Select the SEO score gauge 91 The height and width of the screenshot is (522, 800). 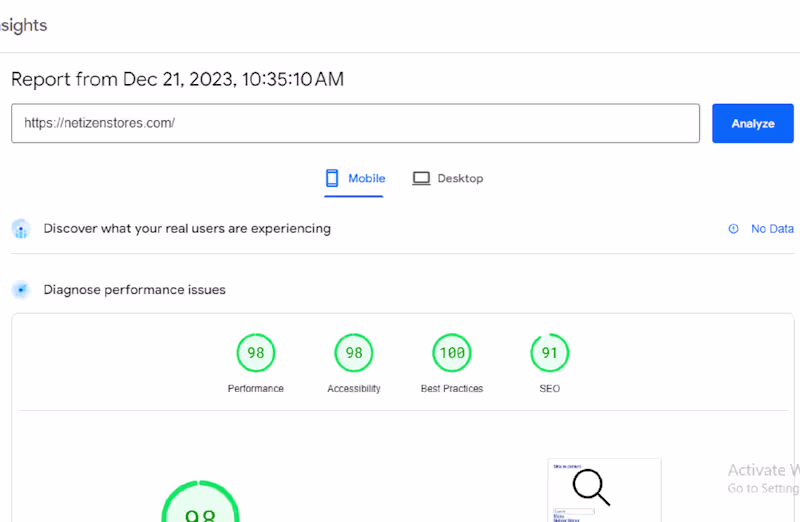(549, 353)
